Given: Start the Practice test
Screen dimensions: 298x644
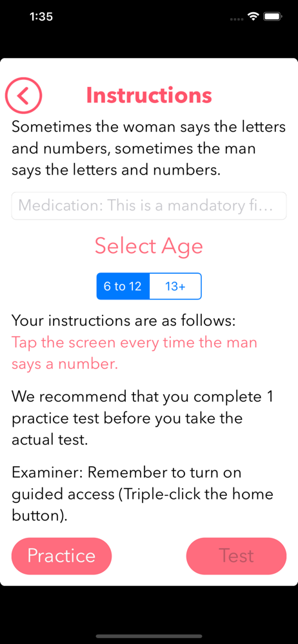Looking at the screenshot, I should 61,556.
